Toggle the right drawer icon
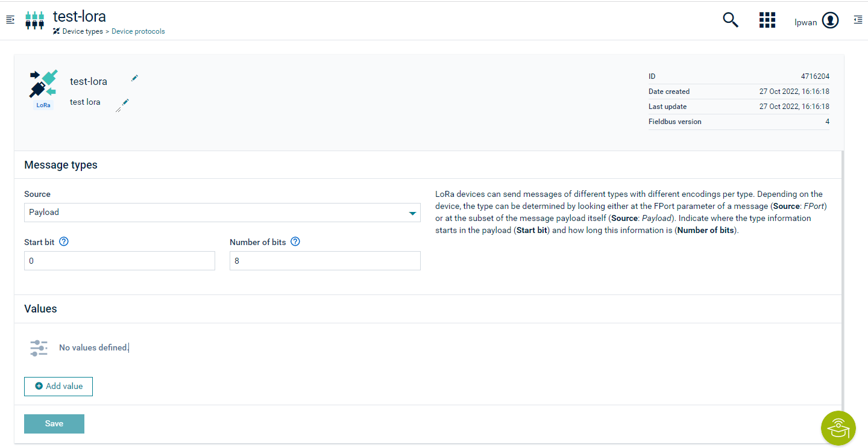 pos(858,20)
